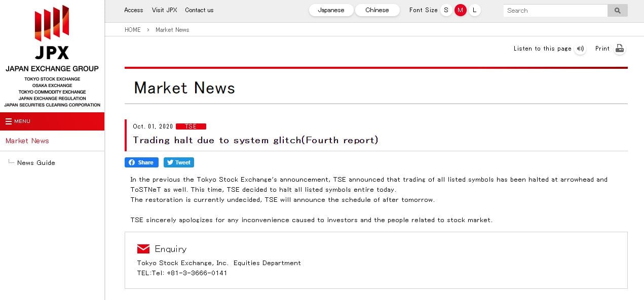Viewport: 644px width, 300px height.
Task: Switch language to Chinese
Action: coord(377,10)
